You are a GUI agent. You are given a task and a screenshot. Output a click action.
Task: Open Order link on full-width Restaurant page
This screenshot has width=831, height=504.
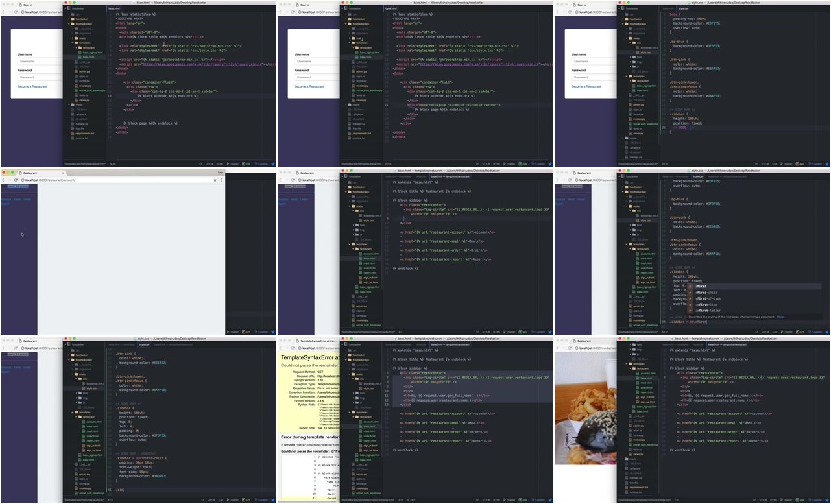click(27, 200)
